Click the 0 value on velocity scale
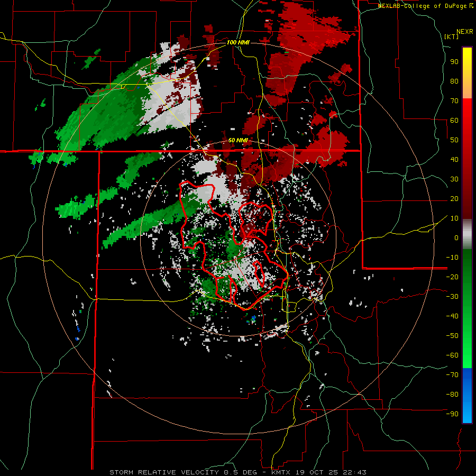 click(x=456, y=237)
